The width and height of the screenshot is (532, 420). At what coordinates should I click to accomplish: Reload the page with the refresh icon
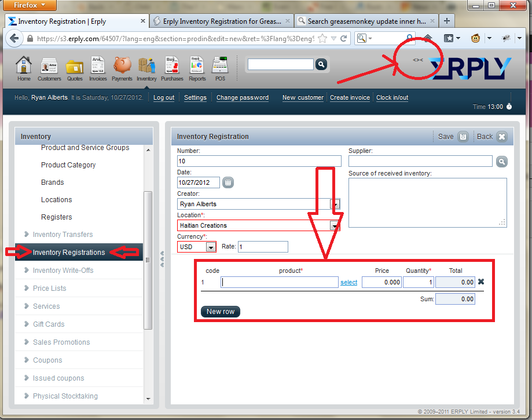344,38
